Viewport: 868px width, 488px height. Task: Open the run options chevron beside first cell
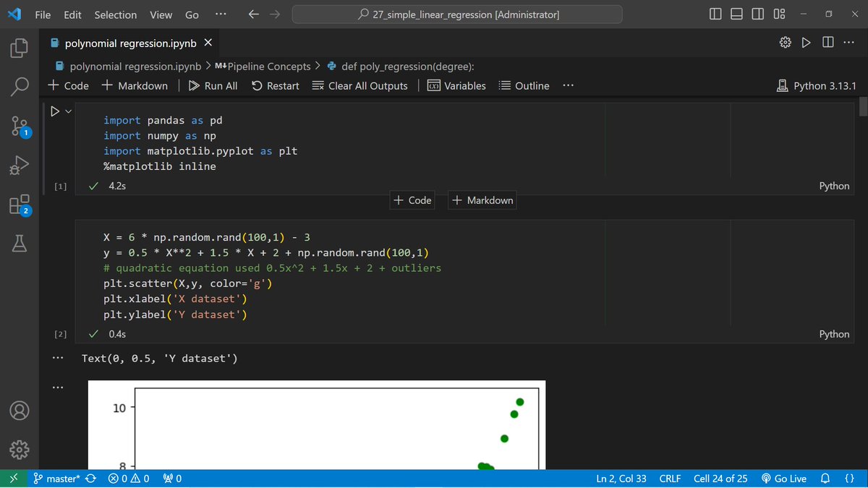pyautogui.click(x=69, y=112)
